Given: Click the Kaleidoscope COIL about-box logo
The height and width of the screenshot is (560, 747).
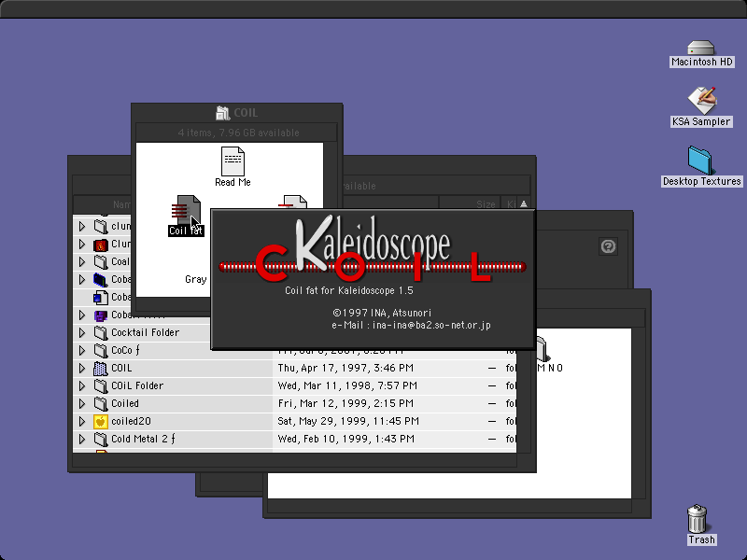Looking at the screenshot, I should coord(372,249).
